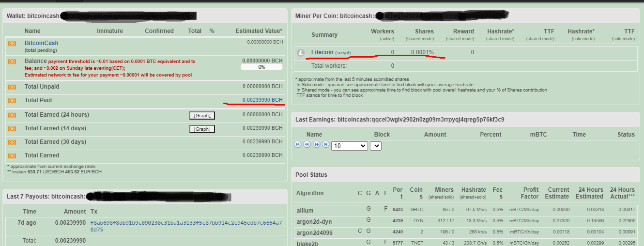Click icon beside Total Earned (30 days)

click(x=12, y=142)
